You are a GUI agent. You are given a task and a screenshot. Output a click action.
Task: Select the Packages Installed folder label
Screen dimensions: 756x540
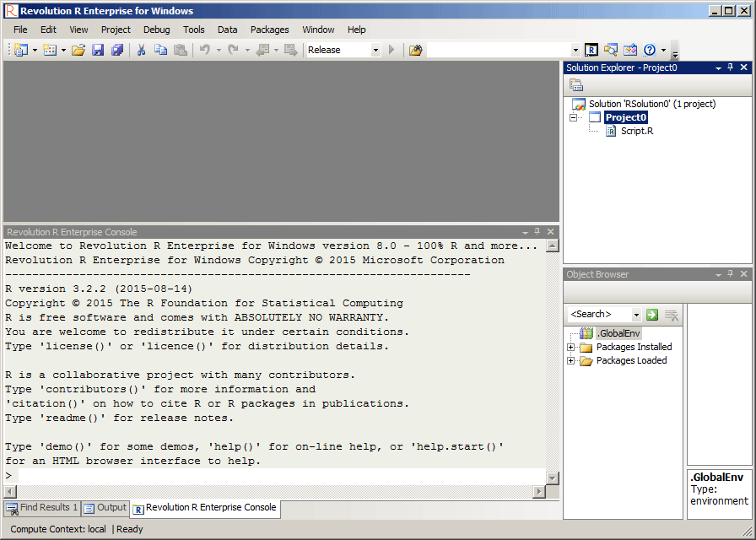coord(634,347)
